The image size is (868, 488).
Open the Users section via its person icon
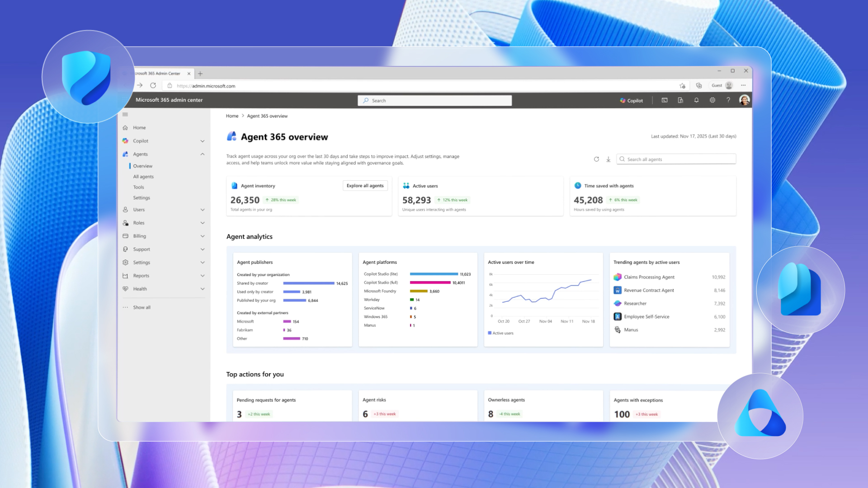click(x=125, y=209)
